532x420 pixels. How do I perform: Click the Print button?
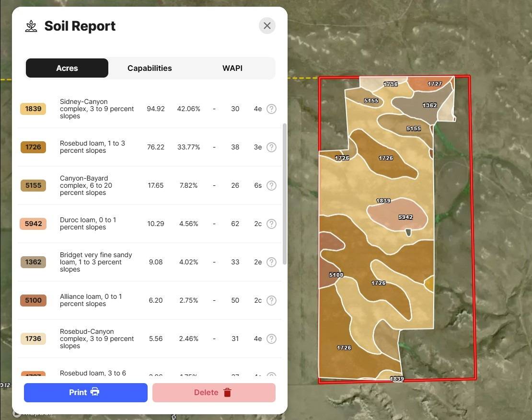tap(85, 393)
